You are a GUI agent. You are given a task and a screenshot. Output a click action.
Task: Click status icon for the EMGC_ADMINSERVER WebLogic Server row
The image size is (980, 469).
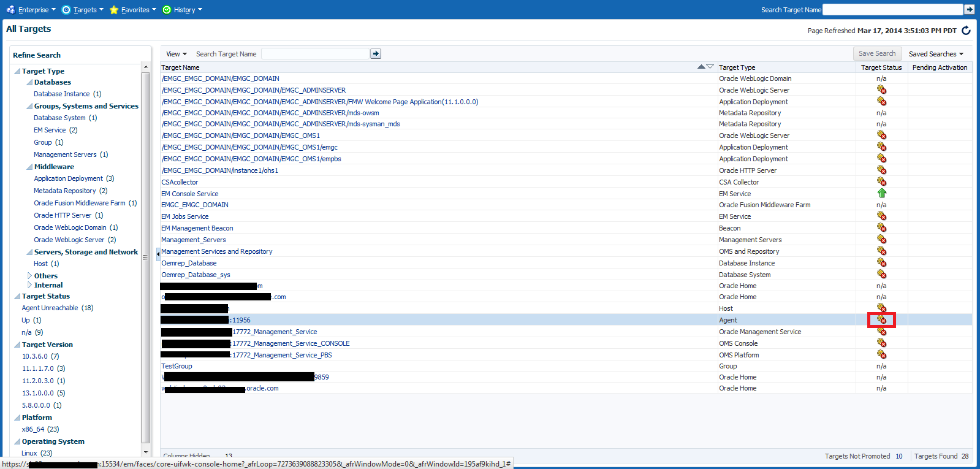[x=881, y=90]
